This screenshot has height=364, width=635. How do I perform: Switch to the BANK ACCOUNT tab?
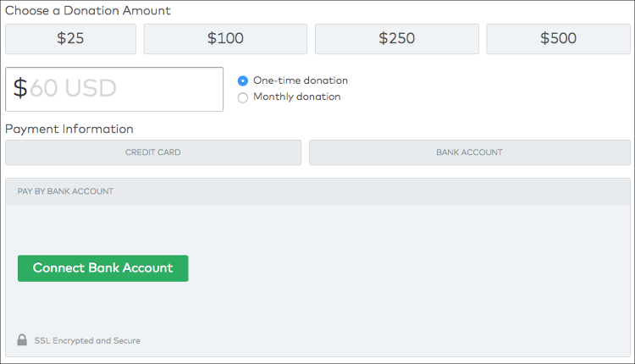click(x=469, y=152)
